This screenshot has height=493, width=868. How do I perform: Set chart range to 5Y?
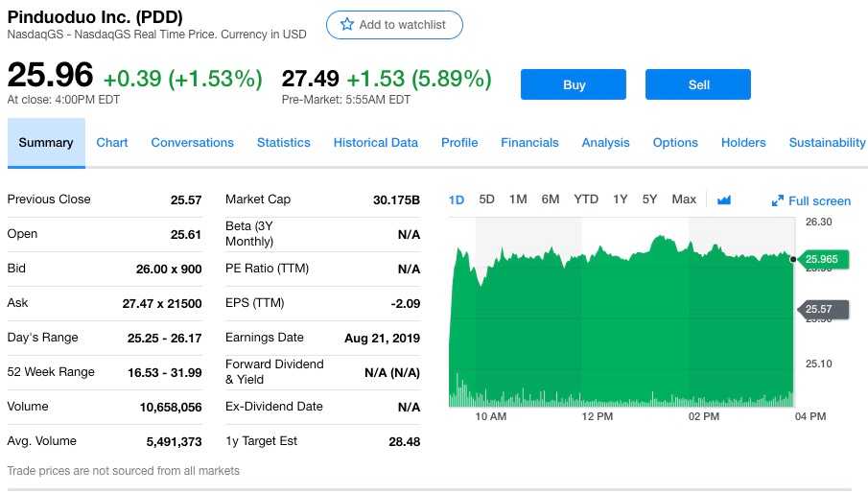point(649,200)
